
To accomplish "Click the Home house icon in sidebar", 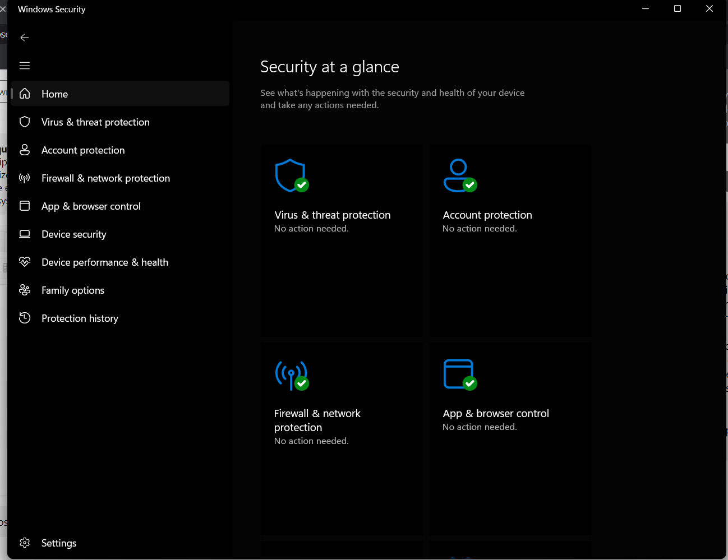I will pyautogui.click(x=25, y=94).
